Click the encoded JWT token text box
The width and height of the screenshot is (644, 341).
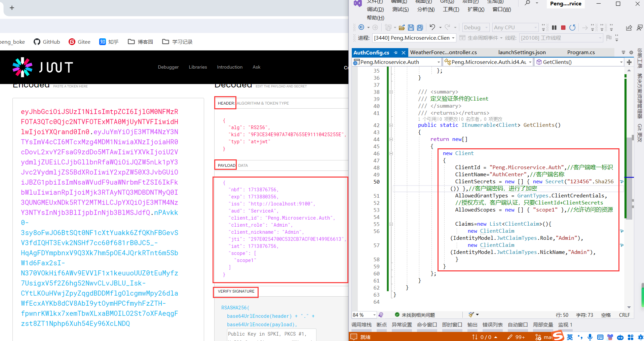tap(108, 219)
